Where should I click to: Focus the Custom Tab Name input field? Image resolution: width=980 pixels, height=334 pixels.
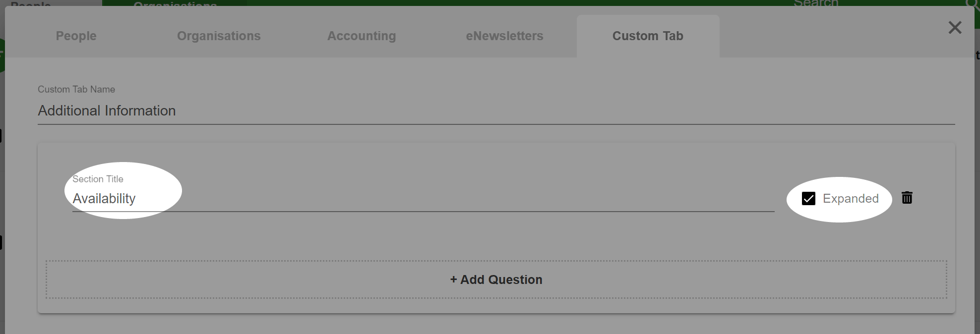click(x=496, y=111)
